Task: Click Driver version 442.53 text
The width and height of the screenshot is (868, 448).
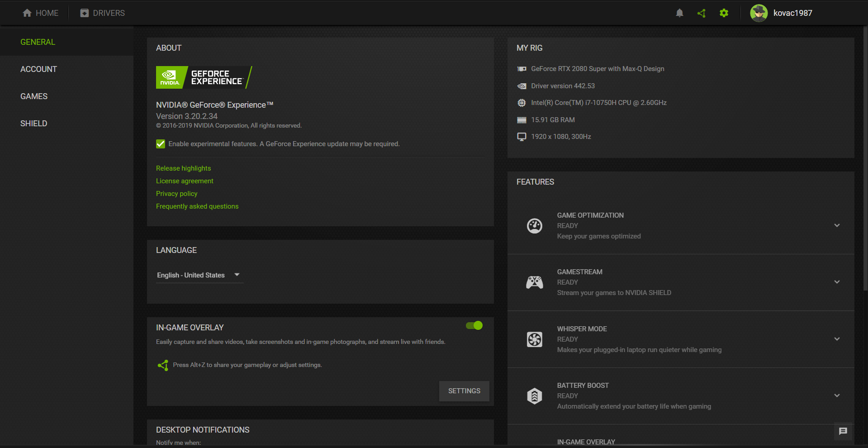Action: (x=563, y=86)
